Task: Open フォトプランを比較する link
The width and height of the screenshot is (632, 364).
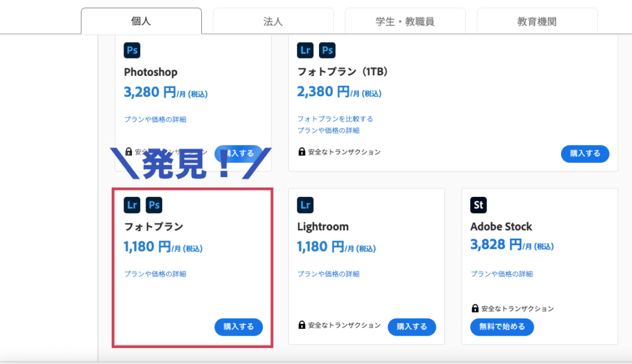Action: (335, 119)
